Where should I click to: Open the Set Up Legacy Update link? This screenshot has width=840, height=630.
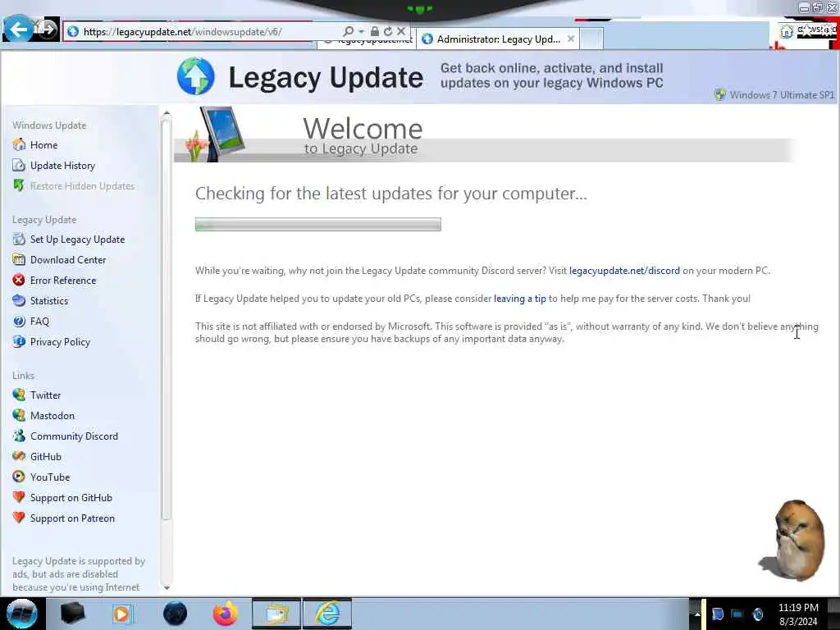78,240
